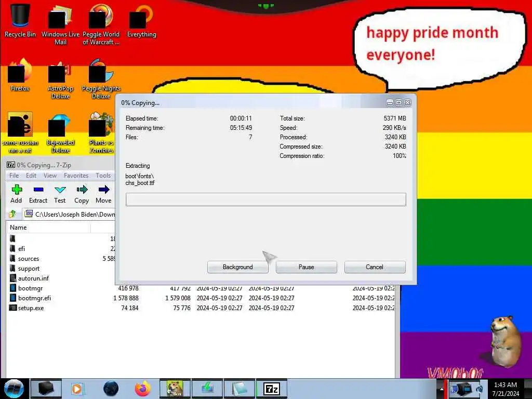The height and width of the screenshot is (399, 532).
Task: Click the Add toolbar icon in 7-Zip
Action: [16, 194]
